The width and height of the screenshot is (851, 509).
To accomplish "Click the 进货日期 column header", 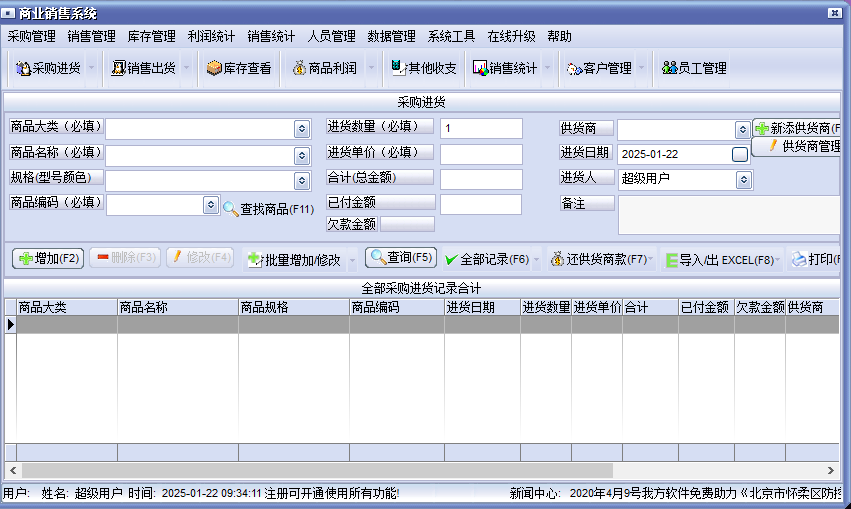I will (482, 308).
